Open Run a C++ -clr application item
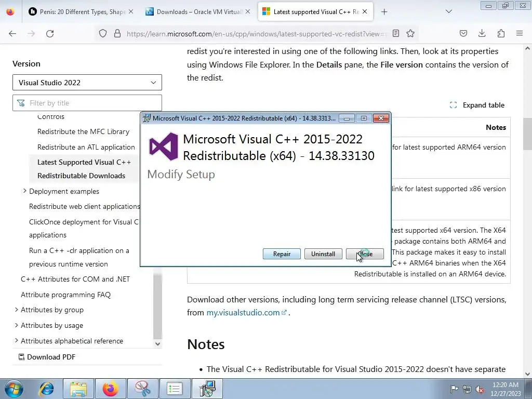This screenshot has width=532, height=399. (x=79, y=257)
